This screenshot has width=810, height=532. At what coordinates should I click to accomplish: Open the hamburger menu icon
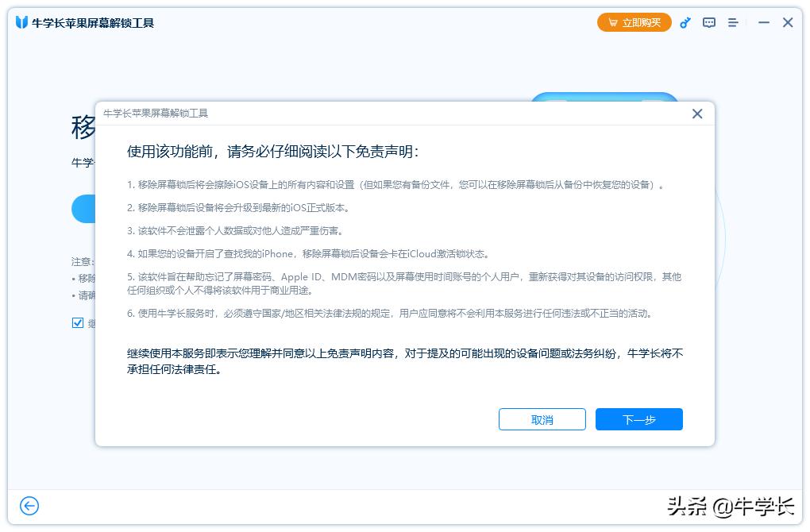pyautogui.click(x=732, y=22)
